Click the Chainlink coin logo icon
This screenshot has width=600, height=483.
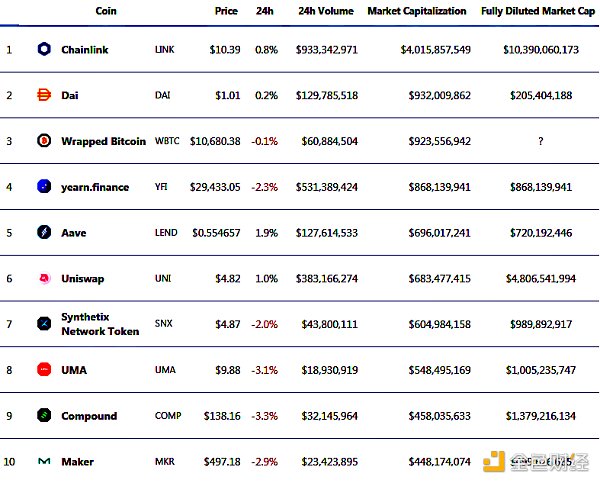(44, 49)
